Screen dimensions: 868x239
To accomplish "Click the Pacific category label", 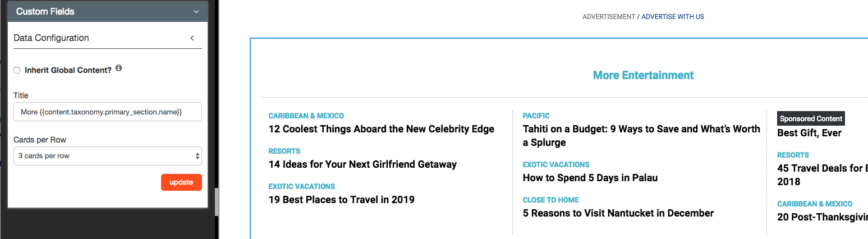I will tap(536, 116).
